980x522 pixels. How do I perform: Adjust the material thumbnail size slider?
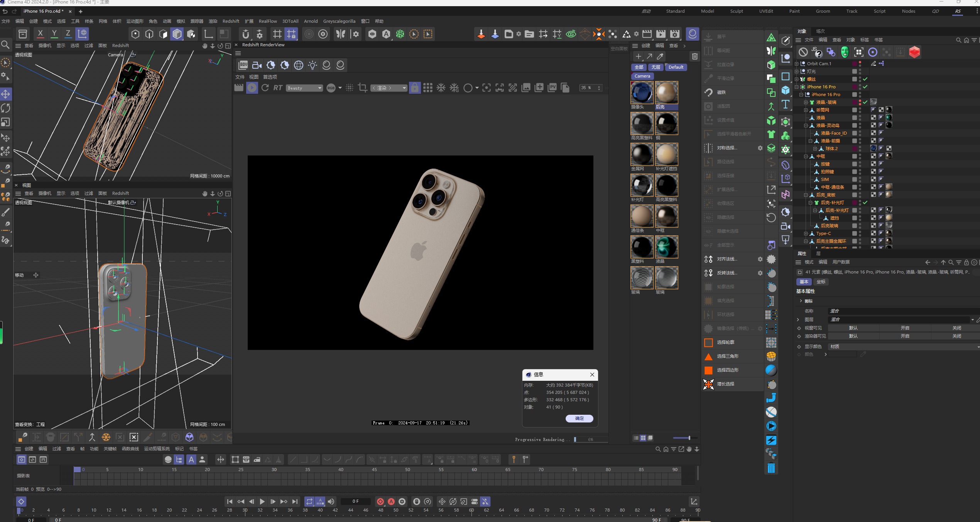coord(689,438)
